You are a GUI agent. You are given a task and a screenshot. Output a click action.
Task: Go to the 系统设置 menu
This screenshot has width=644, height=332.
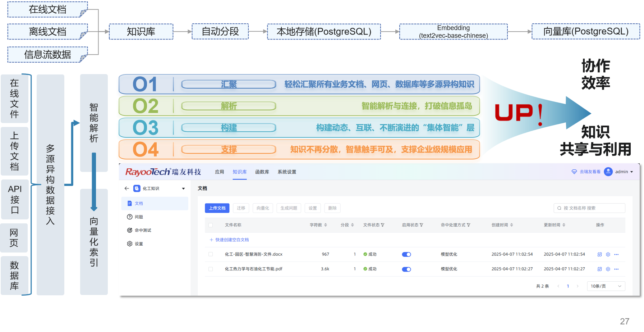pos(287,172)
